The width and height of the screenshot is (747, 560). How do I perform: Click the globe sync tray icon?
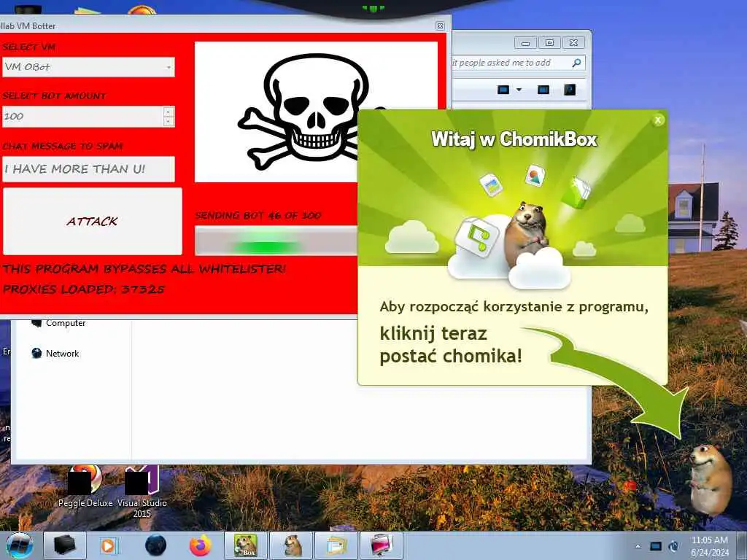click(x=673, y=546)
